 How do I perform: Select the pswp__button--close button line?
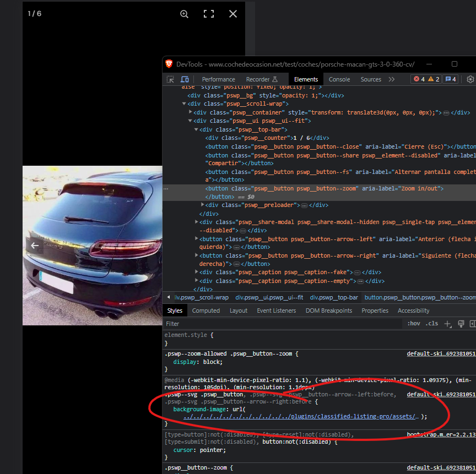point(340,147)
